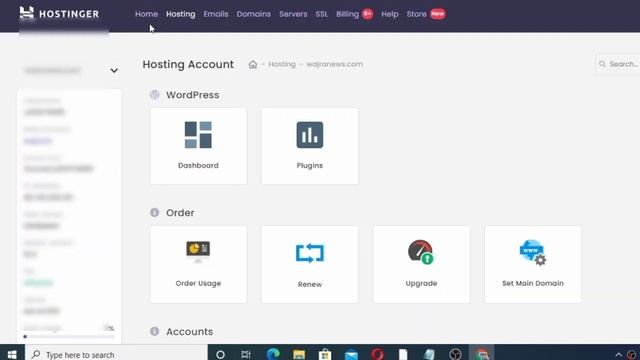Click the Hosting Account heading

click(188, 64)
